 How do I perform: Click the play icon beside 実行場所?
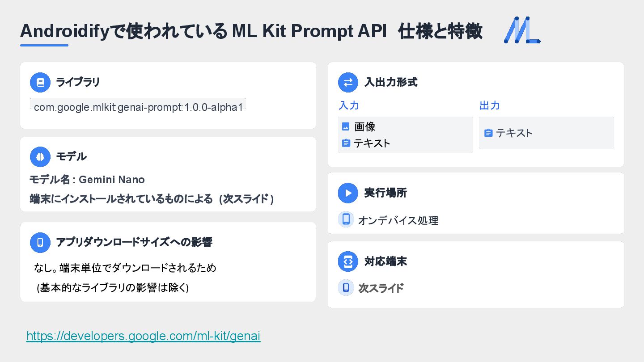(x=348, y=193)
